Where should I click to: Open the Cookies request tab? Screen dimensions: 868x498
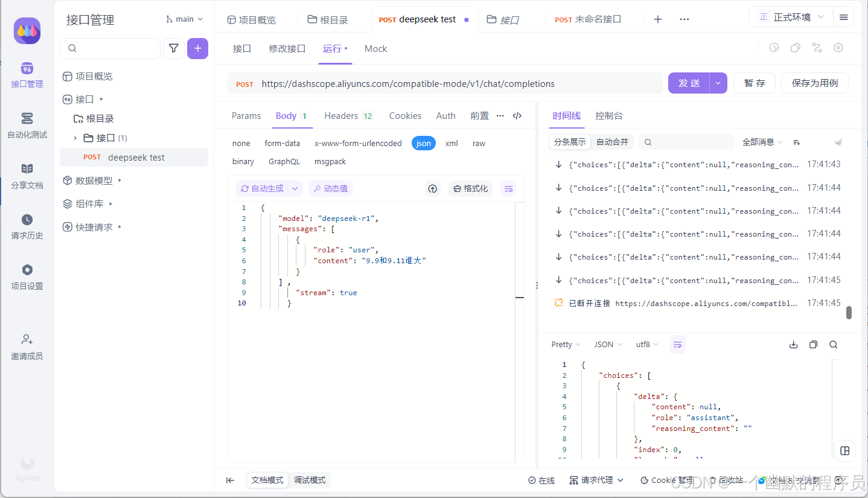coord(405,116)
